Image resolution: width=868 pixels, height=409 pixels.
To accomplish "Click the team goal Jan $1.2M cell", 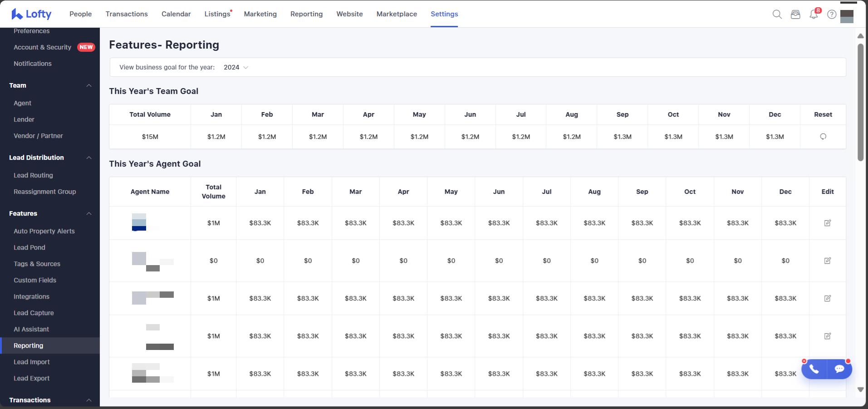I will pos(216,137).
